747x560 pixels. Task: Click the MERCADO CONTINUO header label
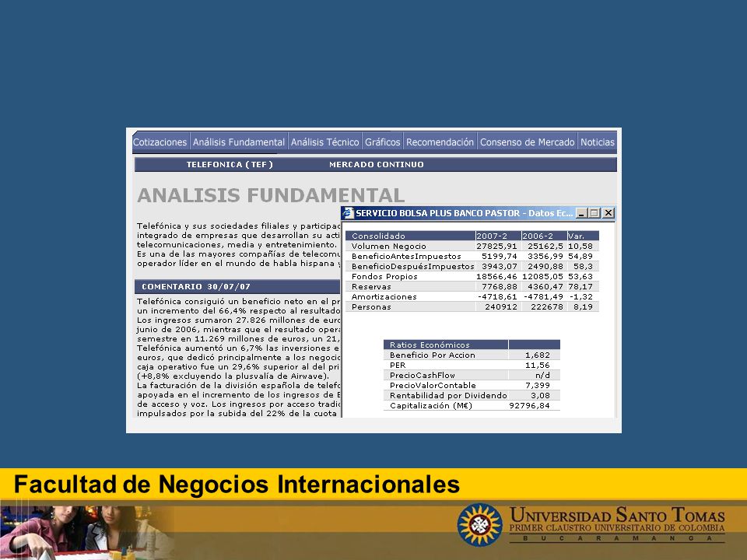[x=377, y=164]
